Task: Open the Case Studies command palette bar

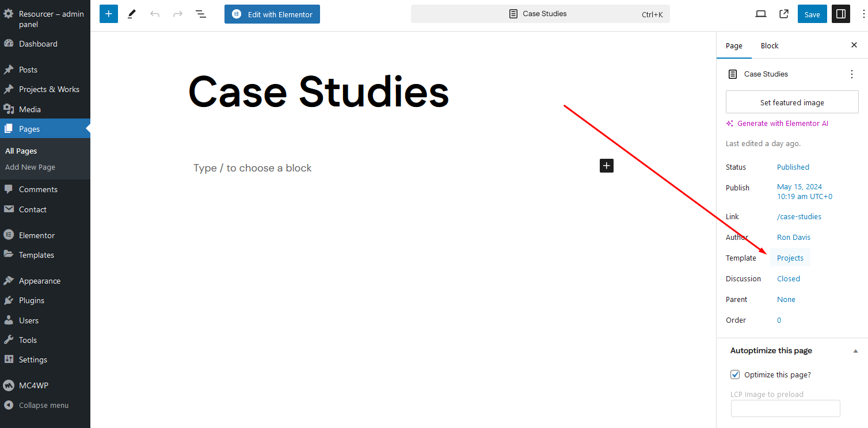Action: pyautogui.click(x=540, y=14)
